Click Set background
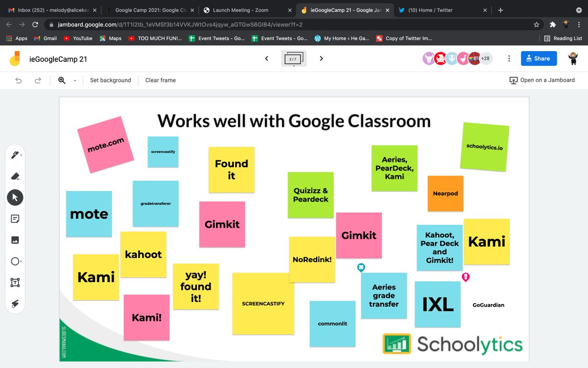This screenshot has width=588, height=368. tap(110, 80)
